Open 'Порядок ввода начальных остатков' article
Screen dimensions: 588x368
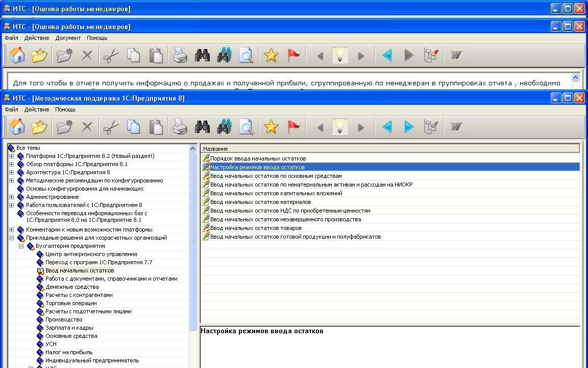(x=258, y=158)
